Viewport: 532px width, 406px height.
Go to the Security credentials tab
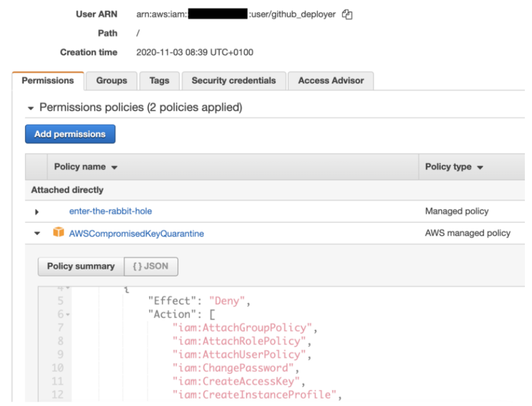(233, 80)
